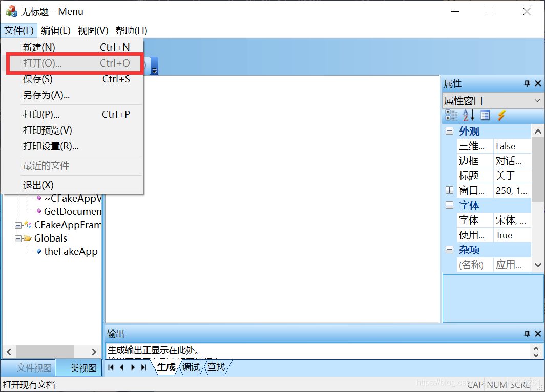Screen dimensions: 545x392
Task: Expand the CFakeAppFram class node
Action: 18,225
